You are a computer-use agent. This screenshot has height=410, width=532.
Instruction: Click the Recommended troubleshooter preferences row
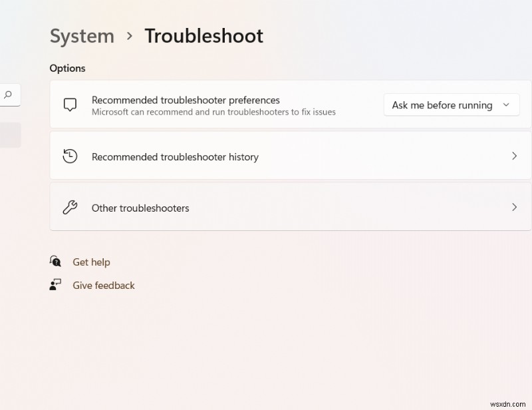pyautogui.click(x=199, y=104)
